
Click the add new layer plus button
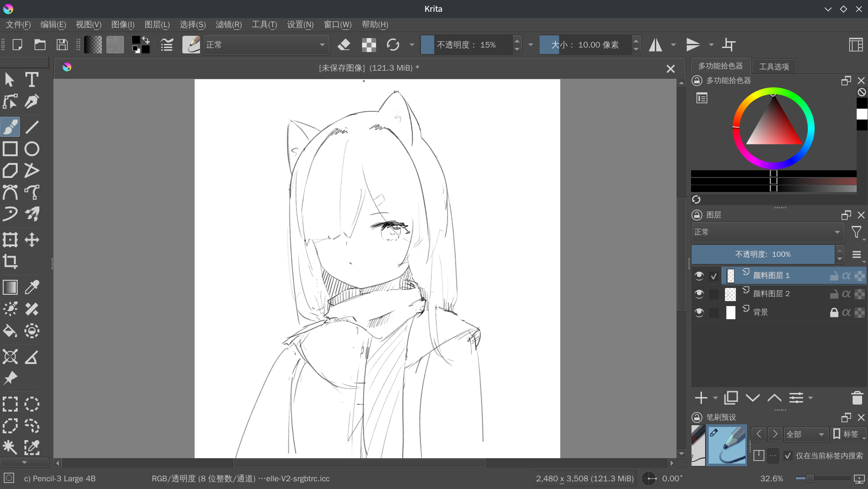701,398
